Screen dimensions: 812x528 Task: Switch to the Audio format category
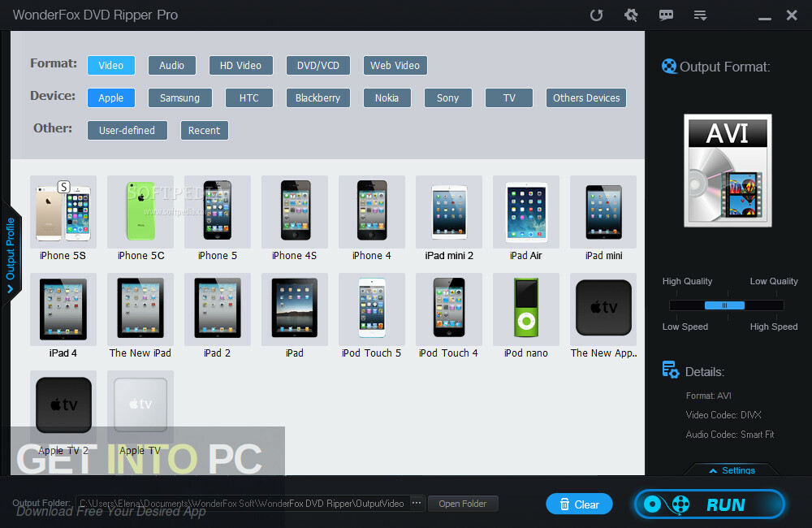[171, 65]
